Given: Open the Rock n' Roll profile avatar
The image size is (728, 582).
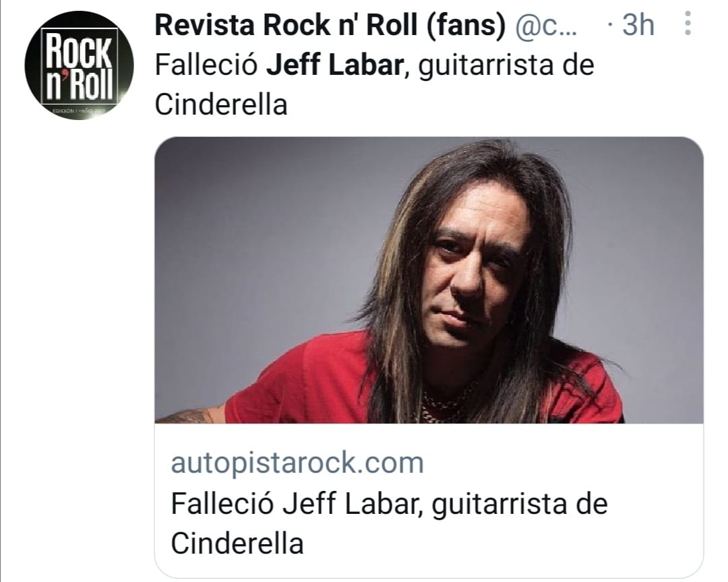Looking at the screenshot, I should (x=79, y=65).
